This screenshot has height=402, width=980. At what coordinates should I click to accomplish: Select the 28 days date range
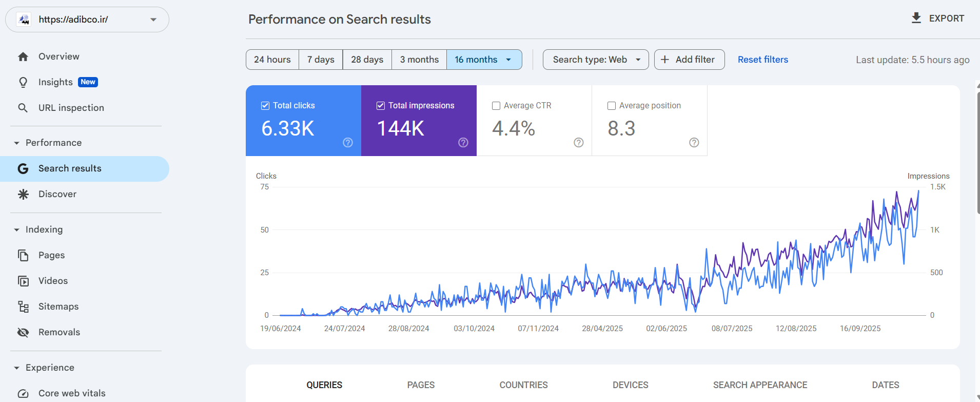point(367,60)
